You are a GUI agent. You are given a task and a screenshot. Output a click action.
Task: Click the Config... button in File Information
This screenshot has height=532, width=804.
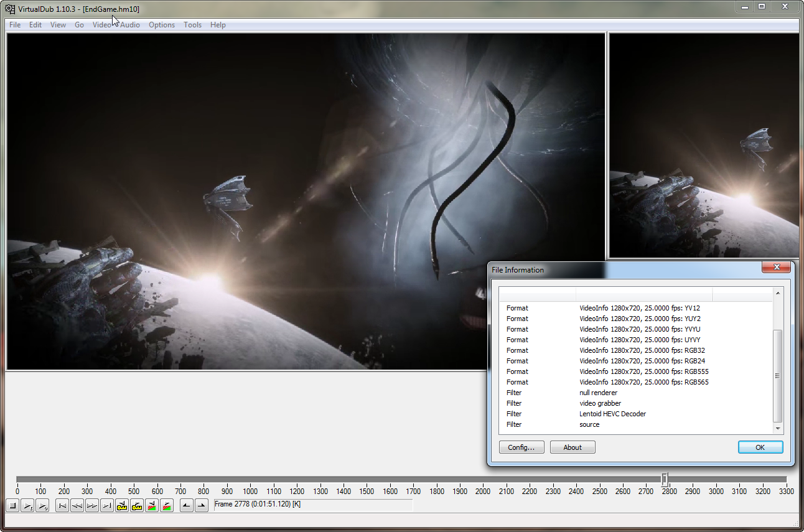point(521,447)
